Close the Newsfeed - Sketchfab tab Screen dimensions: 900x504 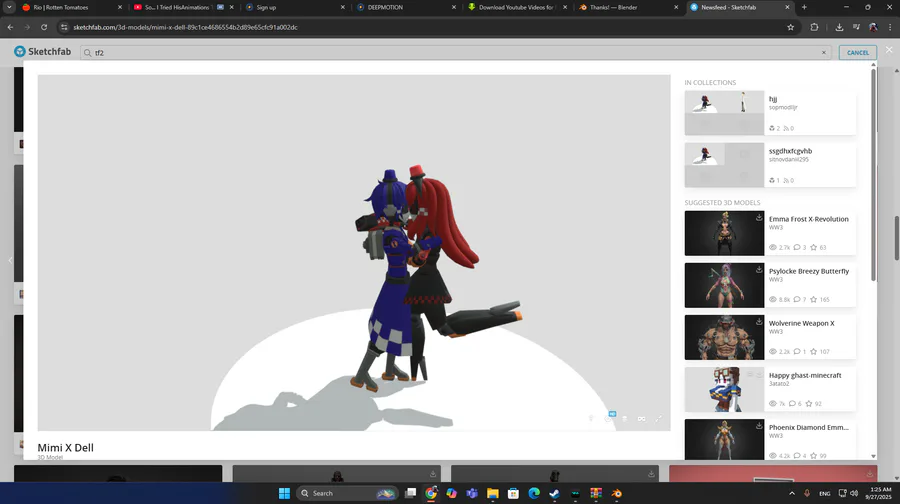coord(787,7)
